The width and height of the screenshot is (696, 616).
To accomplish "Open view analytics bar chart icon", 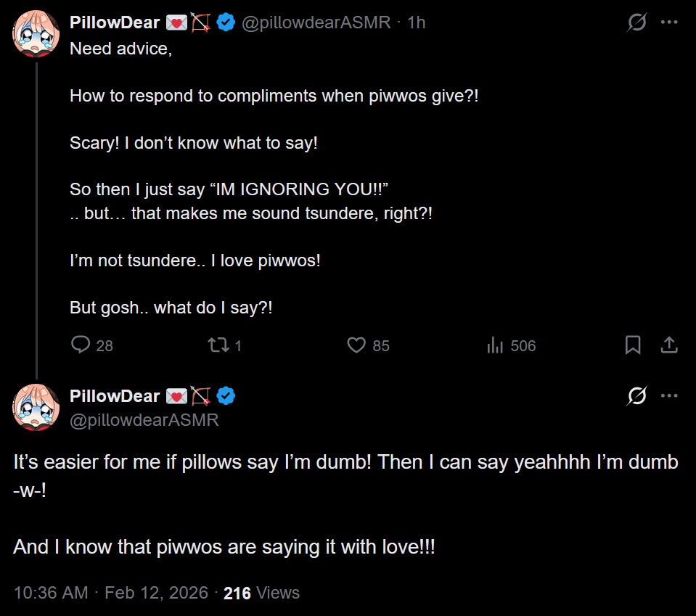I will (495, 345).
